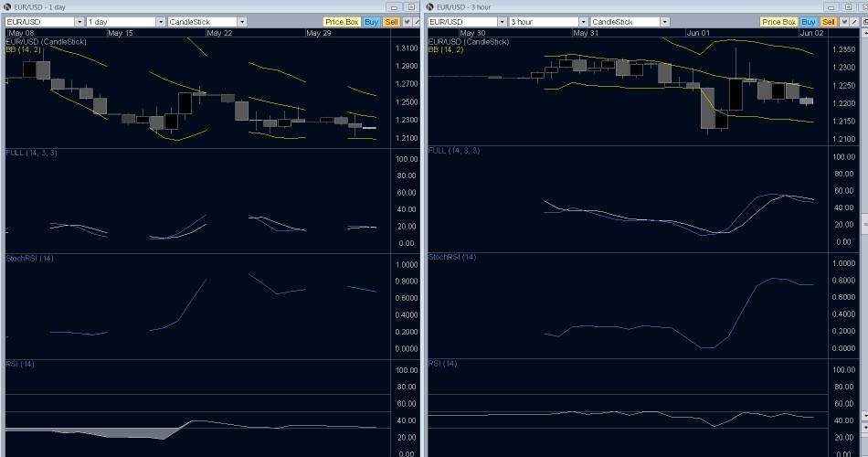Click Price Box button in 3 hour chart
Image resolution: width=868 pixels, height=457 pixels.
point(778,22)
